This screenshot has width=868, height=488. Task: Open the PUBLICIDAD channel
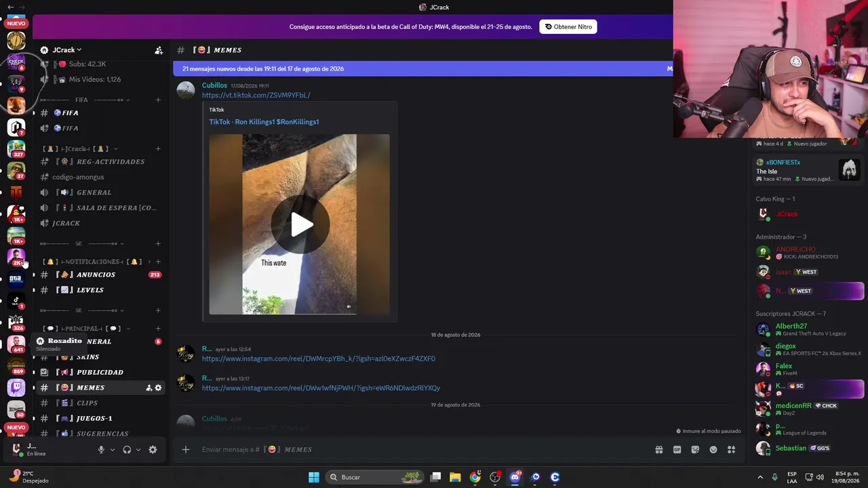(x=99, y=372)
